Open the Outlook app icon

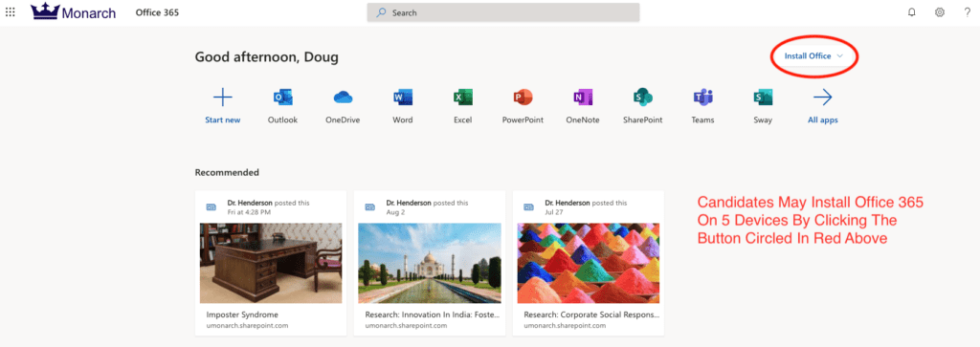pos(282,98)
